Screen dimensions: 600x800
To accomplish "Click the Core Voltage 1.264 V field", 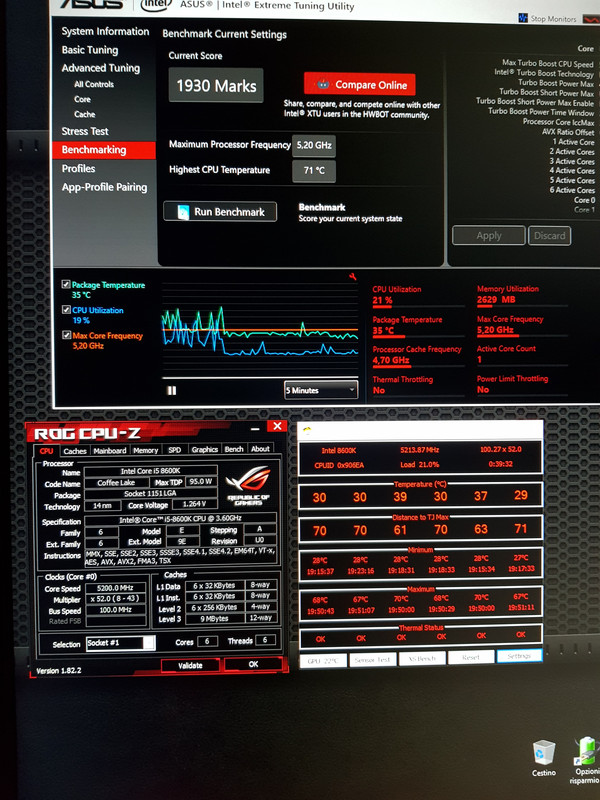I will tap(194, 504).
